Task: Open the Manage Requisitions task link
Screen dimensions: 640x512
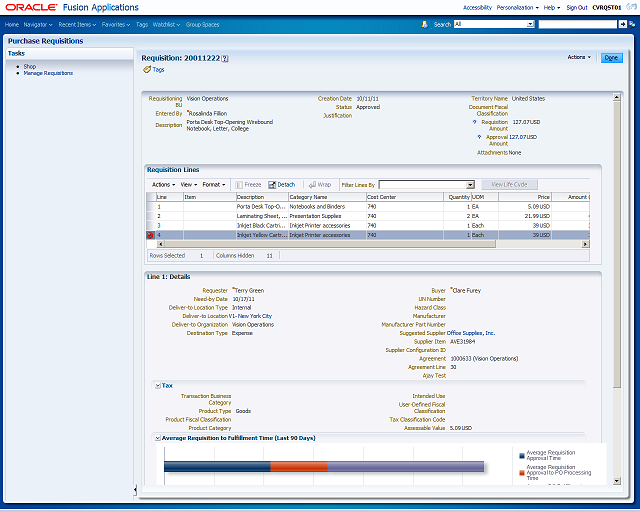Action: (x=48, y=73)
